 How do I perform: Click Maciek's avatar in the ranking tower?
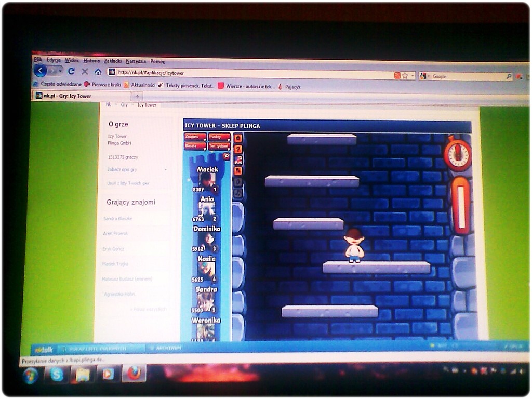(x=207, y=180)
